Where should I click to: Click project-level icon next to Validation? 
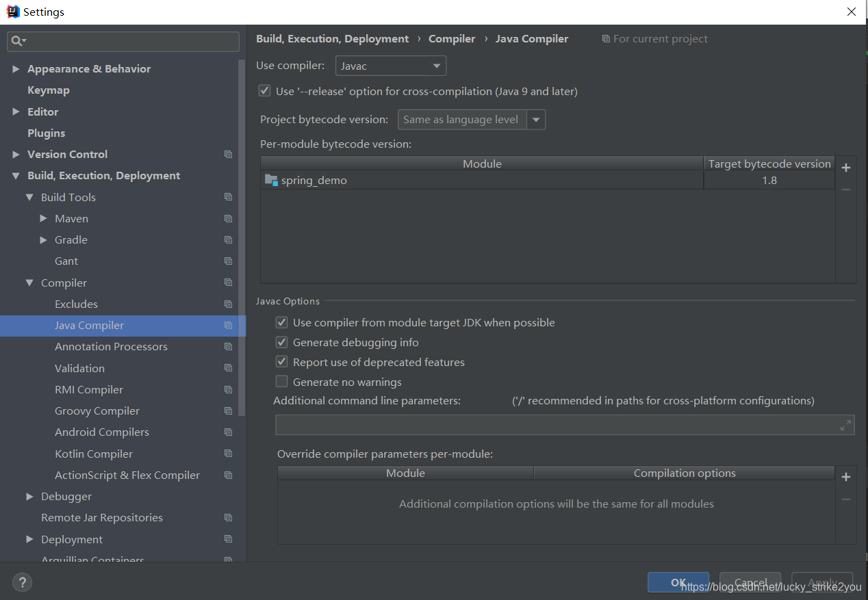coord(229,368)
